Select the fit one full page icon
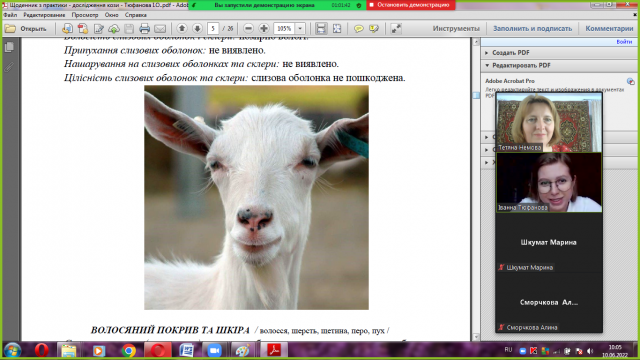 (337, 29)
